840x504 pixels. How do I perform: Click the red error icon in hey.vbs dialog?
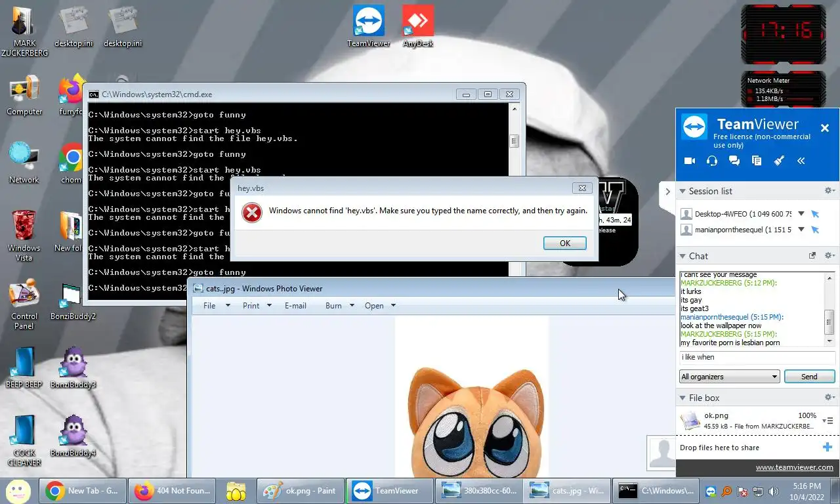(x=252, y=213)
